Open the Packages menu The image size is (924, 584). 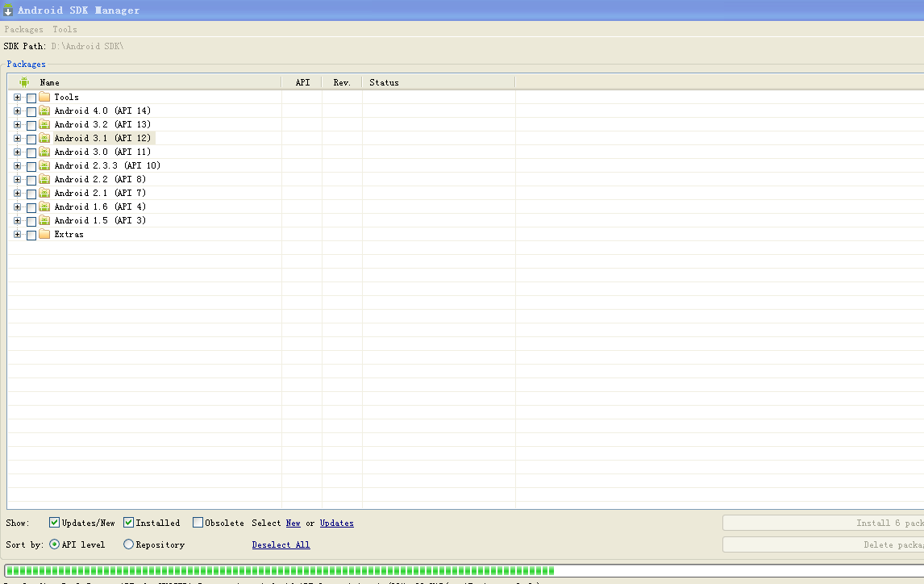[23, 30]
